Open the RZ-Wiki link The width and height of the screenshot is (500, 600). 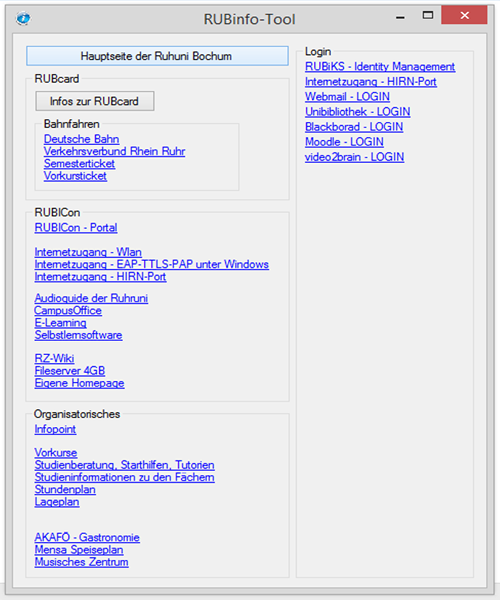point(54,358)
